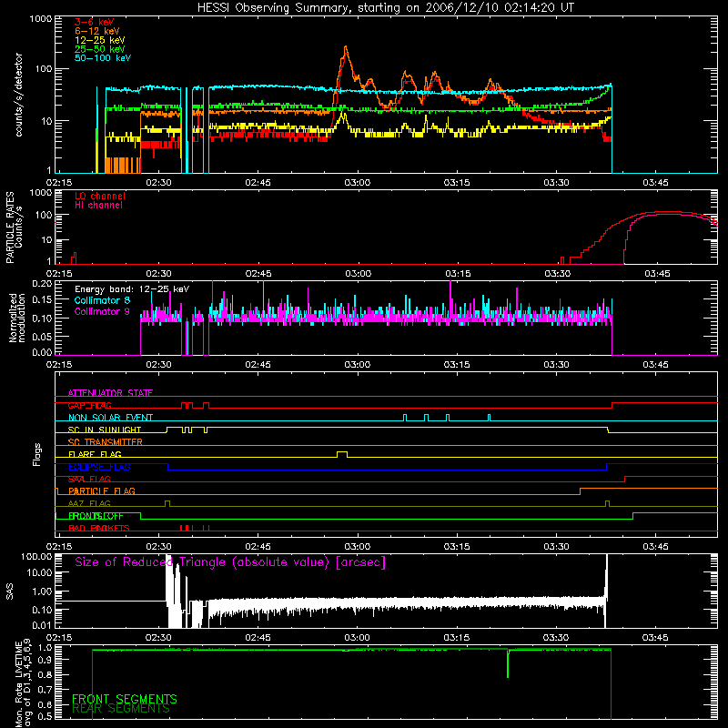This screenshot has width=728, height=728.
Task: Click the Flags vertical axis label
Action: (x=37, y=454)
